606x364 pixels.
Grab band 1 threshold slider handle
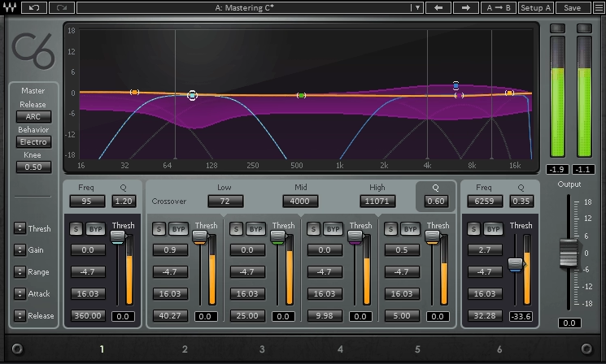[117, 236]
